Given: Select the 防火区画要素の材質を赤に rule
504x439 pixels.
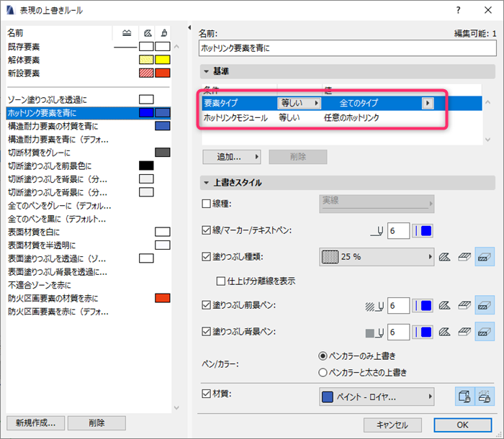Looking at the screenshot, I should [89, 298].
